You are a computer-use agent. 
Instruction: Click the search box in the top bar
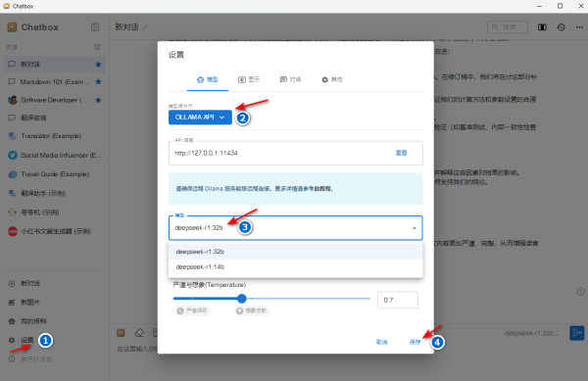[x=508, y=27]
